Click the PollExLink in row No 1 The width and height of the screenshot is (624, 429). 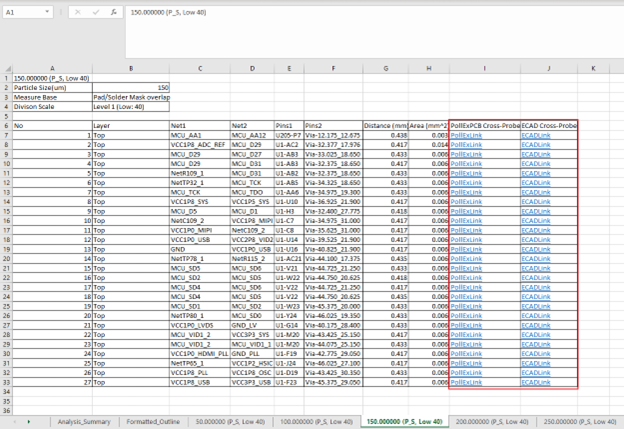coord(466,135)
